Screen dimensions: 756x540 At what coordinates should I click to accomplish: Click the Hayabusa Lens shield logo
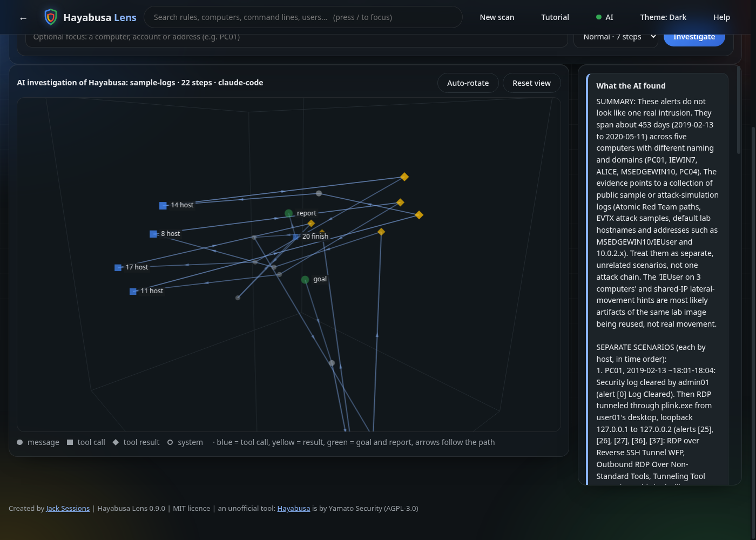point(51,17)
